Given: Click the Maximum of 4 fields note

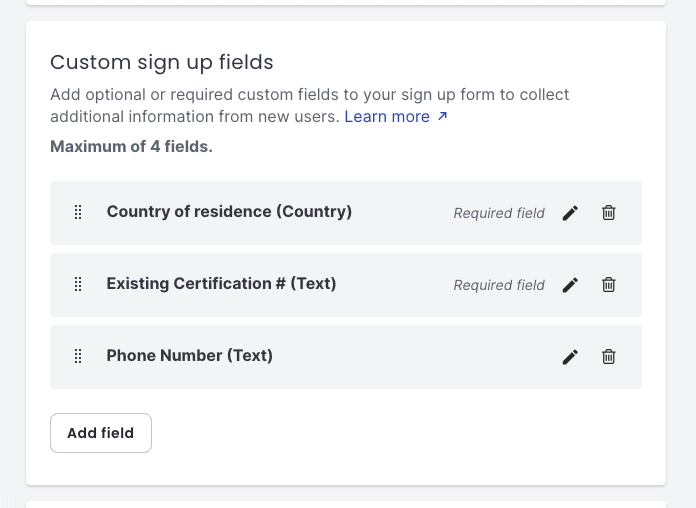Looking at the screenshot, I should point(131,147).
